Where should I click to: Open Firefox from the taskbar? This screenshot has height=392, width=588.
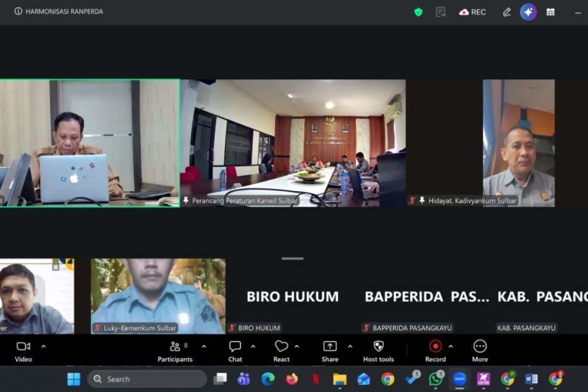(292, 379)
